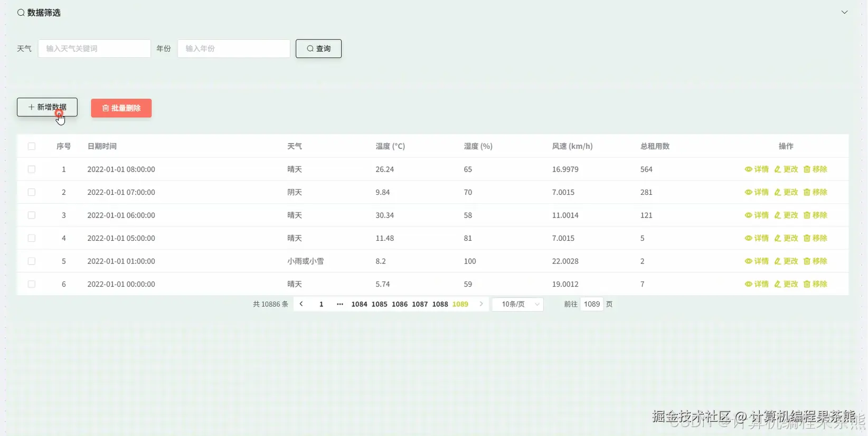Click 移除 for the 00:00:00 row
Image resolution: width=868 pixels, height=436 pixels.
point(815,284)
